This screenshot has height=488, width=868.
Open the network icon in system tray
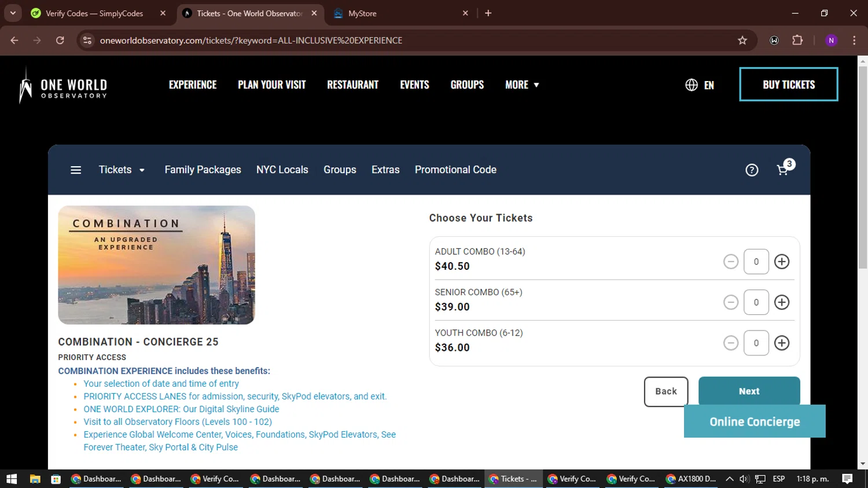coord(760,479)
